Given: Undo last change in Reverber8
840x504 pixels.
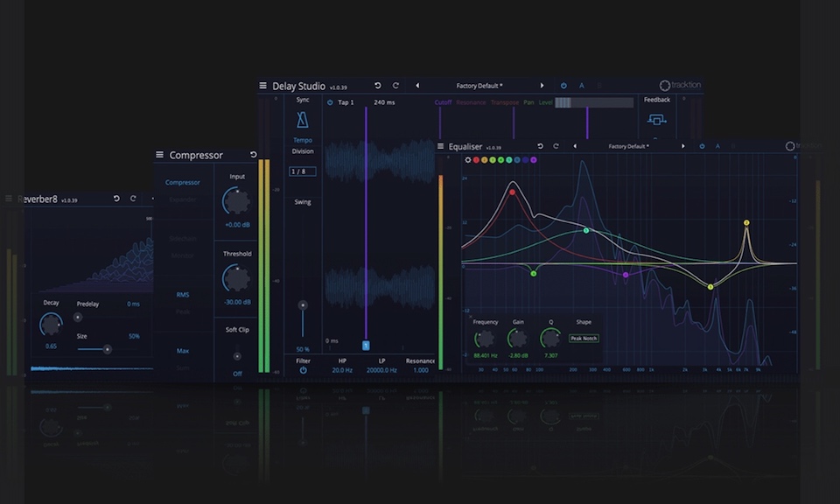Looking at the screenshot, I should (116, 199).
